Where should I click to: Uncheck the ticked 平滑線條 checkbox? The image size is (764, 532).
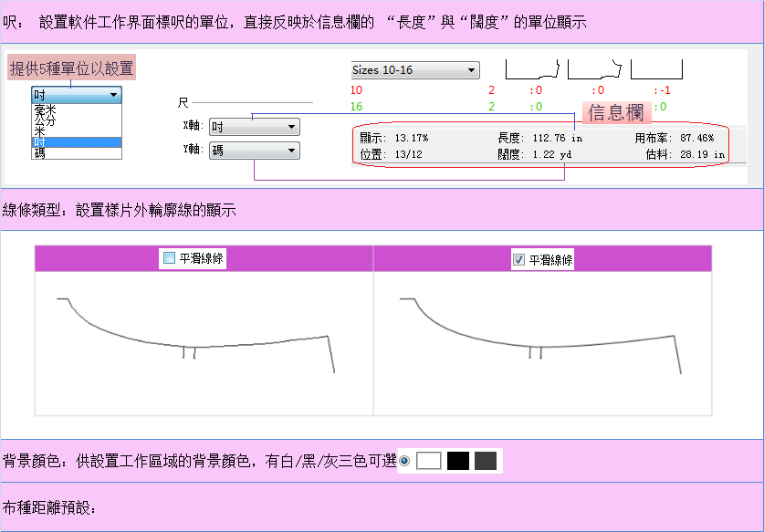coord(518,260)
